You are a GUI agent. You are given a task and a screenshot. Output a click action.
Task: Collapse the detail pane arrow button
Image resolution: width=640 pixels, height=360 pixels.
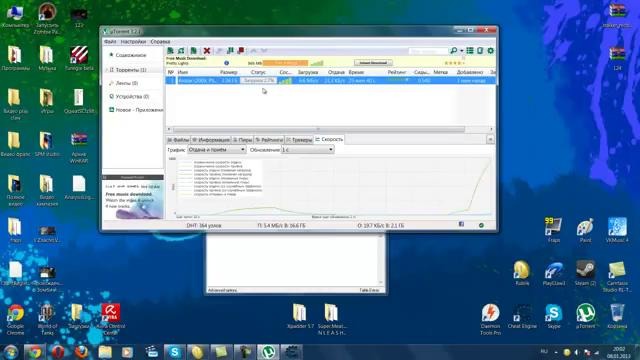tap(490, 140)
